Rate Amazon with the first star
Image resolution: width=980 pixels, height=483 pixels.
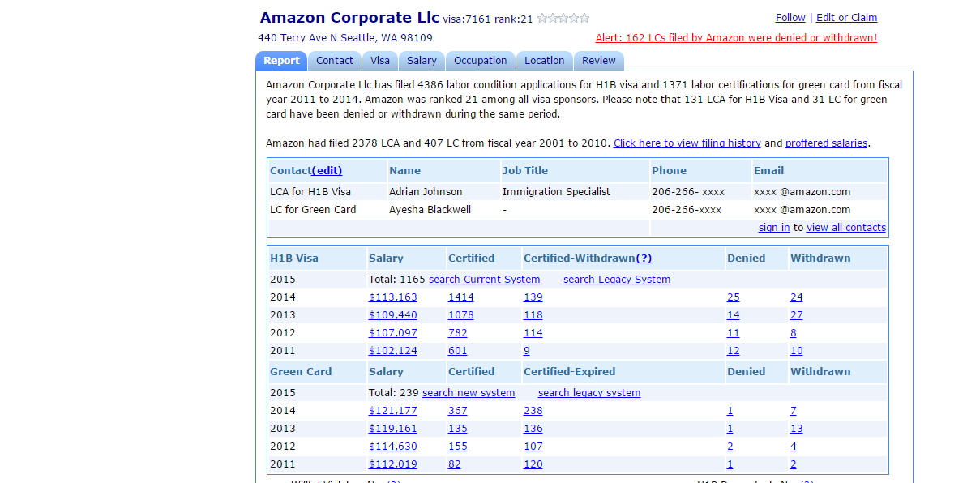click(542, 18)
